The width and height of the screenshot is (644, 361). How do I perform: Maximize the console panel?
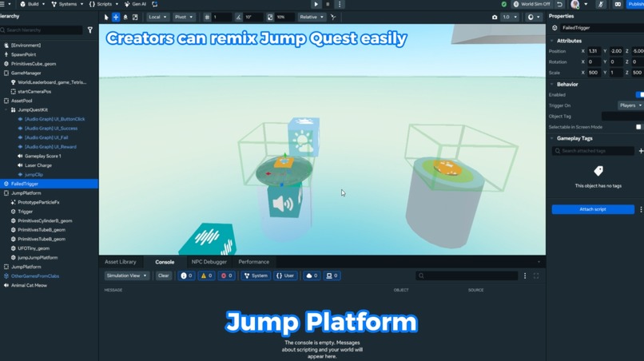pos(536,276)
